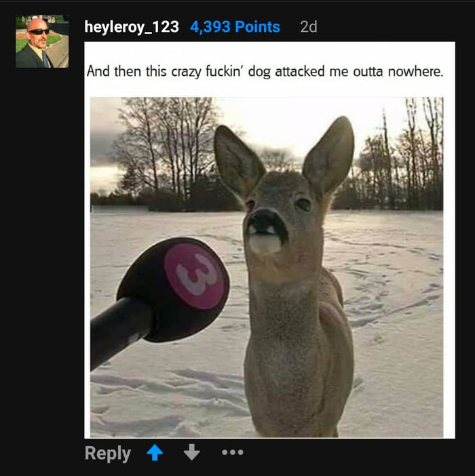Visit the heyleroy_123 username link
Image resolution: width=475 pixels, height=476 pixels.
click(132, 26)
